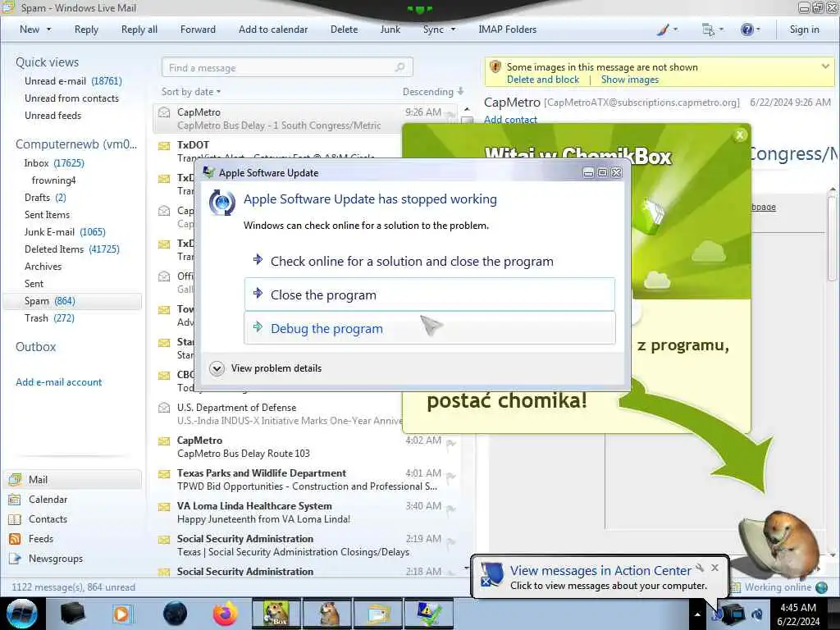Open the Sync dropdown arrow

(453, 30)
